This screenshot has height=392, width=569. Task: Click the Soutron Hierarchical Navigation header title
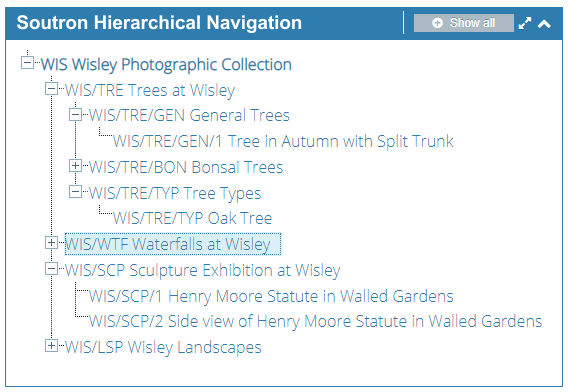point(159,23)
